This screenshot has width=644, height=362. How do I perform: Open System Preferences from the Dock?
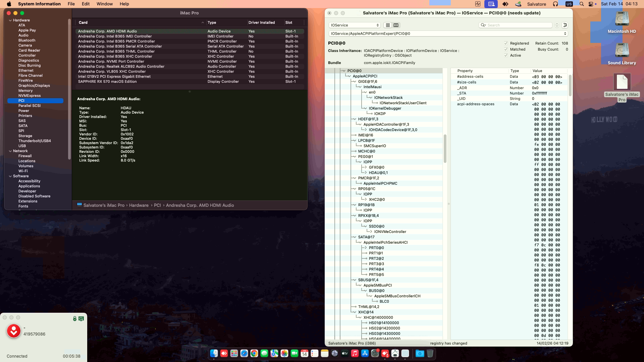(x=375, y=353)
